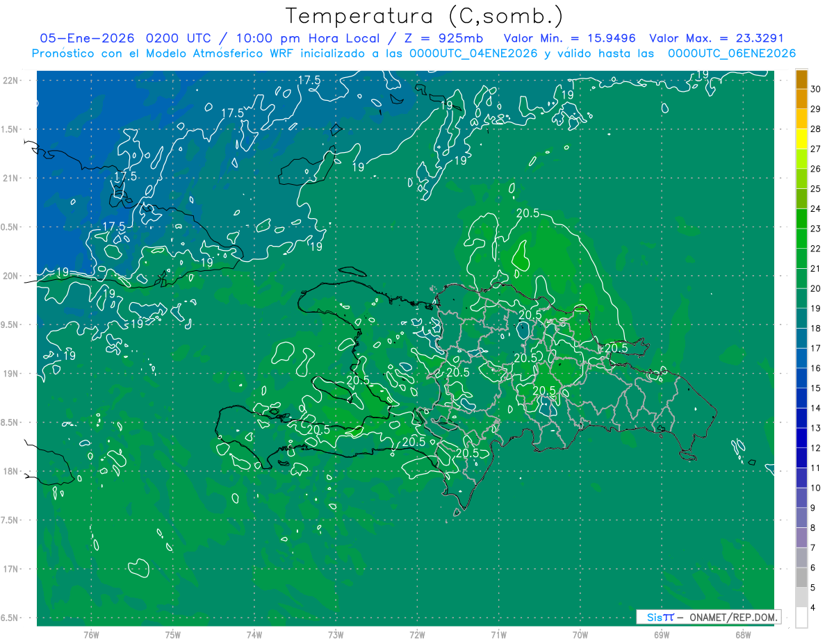Click the longitude axis label '76W'
This screenshot has height=644, width=834.
coord(91,634)
